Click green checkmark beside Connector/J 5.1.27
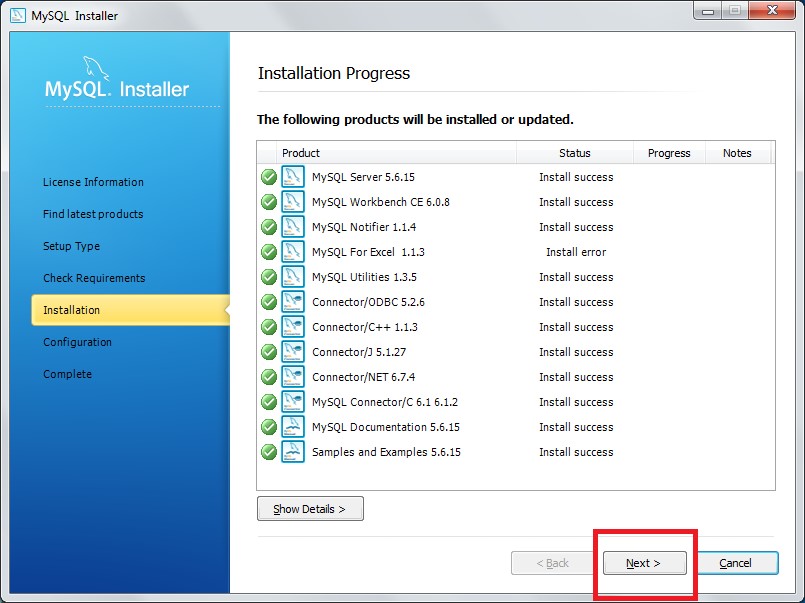The image size is (805, 603). [x=269, y=352]
